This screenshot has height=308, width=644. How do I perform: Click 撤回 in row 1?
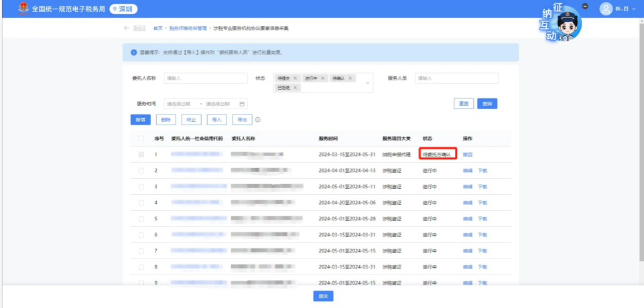(x=467, y=155)
